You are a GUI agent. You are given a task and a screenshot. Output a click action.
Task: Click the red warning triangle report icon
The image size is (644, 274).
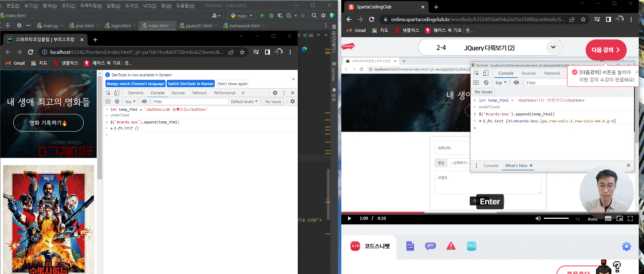(451, 246)
